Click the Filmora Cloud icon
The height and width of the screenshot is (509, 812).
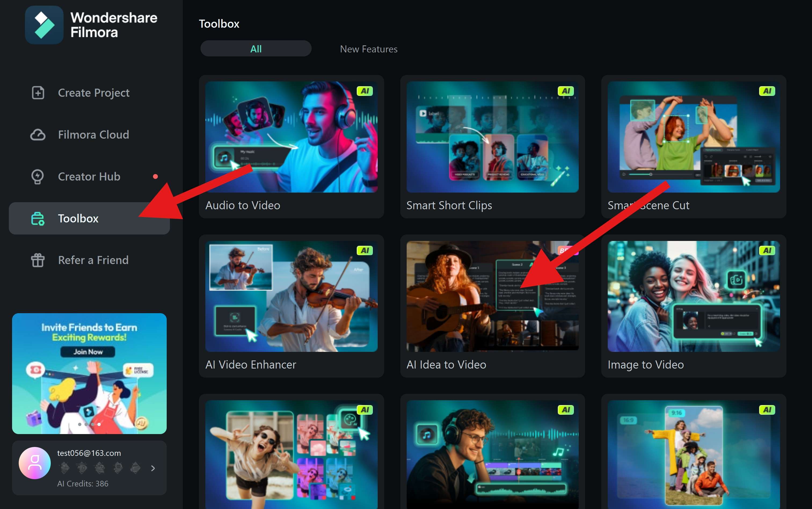tap(38, 135)
